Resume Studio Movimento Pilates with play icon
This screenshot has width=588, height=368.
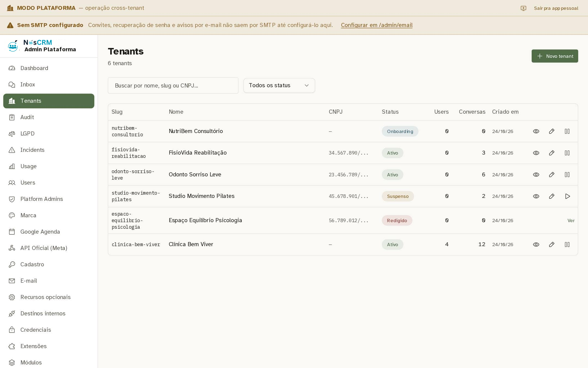click(x=567, y=196)
